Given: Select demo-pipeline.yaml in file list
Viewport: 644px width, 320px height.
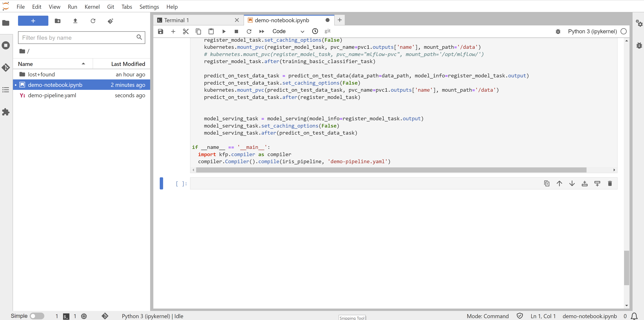Looking at the screenshot, I should (82, 95).
